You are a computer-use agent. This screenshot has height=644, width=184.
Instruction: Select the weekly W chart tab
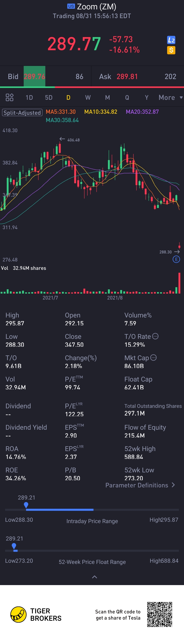pos(88,98)
